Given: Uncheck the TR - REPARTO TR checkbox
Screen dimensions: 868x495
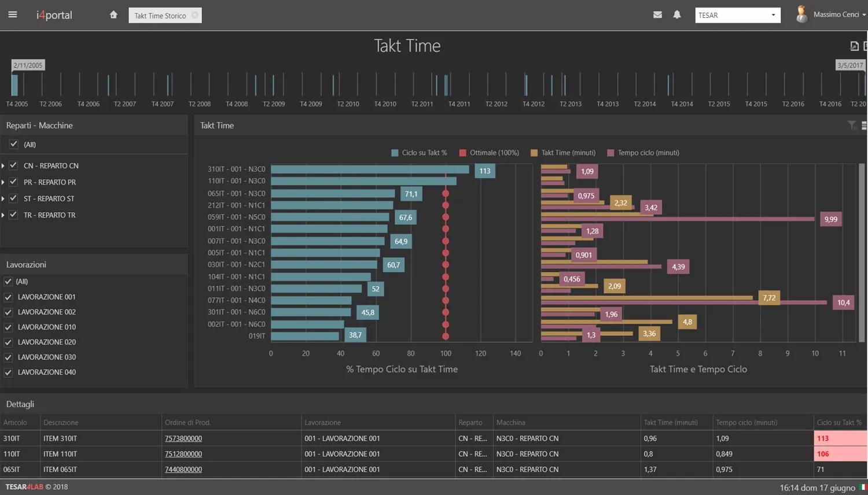Looking at the screenshot, I should tap(13, 215).
